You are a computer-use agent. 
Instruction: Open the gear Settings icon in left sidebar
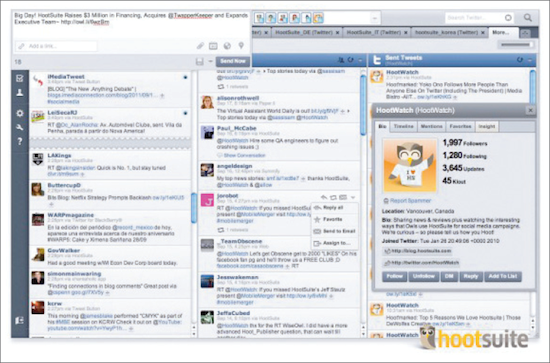click(x=20, y=113)
